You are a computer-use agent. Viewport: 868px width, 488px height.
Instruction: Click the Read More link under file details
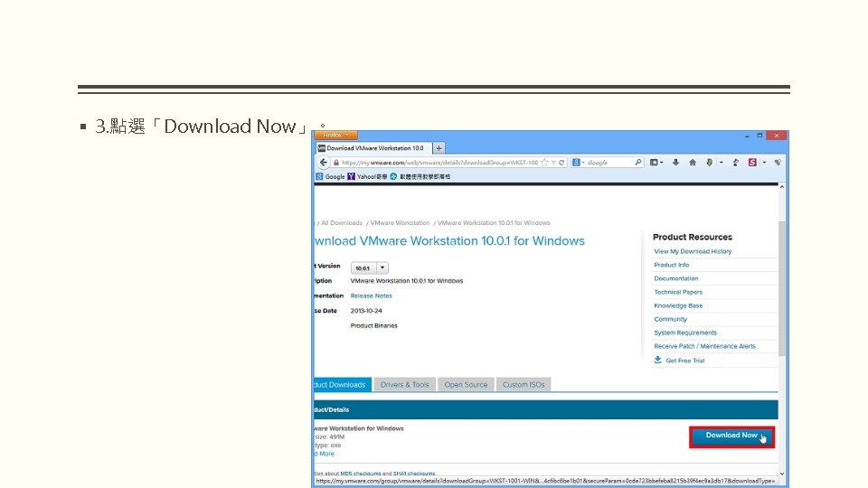pos(325,454)
